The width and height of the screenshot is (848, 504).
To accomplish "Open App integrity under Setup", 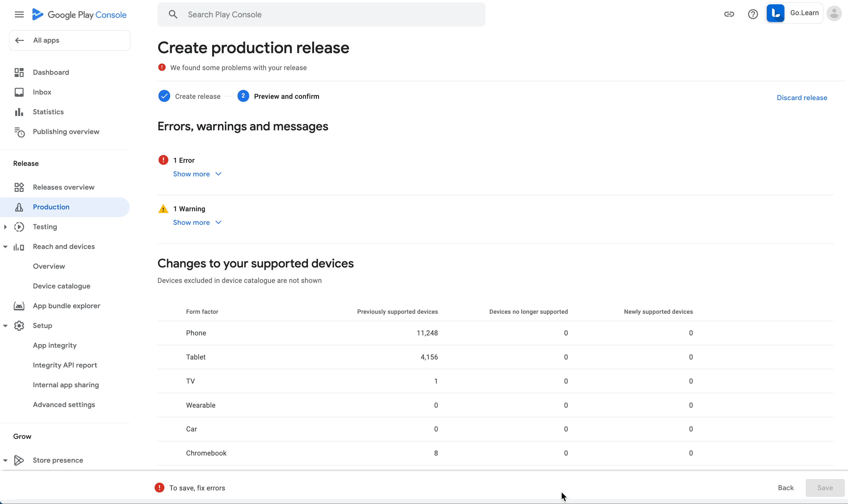I will [x=55, y=345].
